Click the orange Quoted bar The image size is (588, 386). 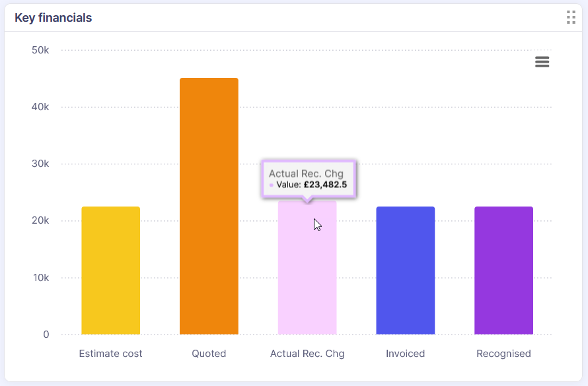pyautogui.click(x=209, y=206)
